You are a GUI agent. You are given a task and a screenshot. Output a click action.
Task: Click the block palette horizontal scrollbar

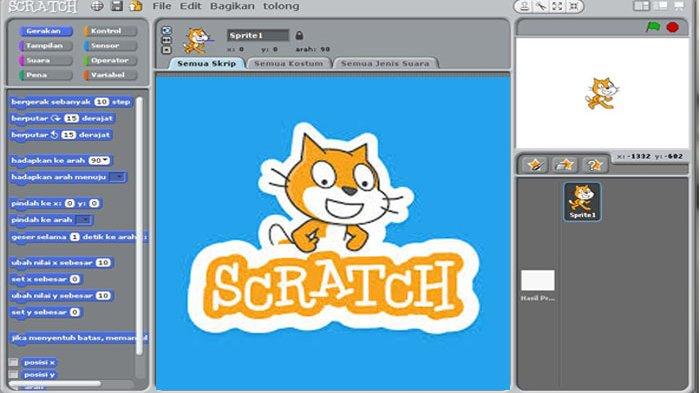(x=54, y=383)
